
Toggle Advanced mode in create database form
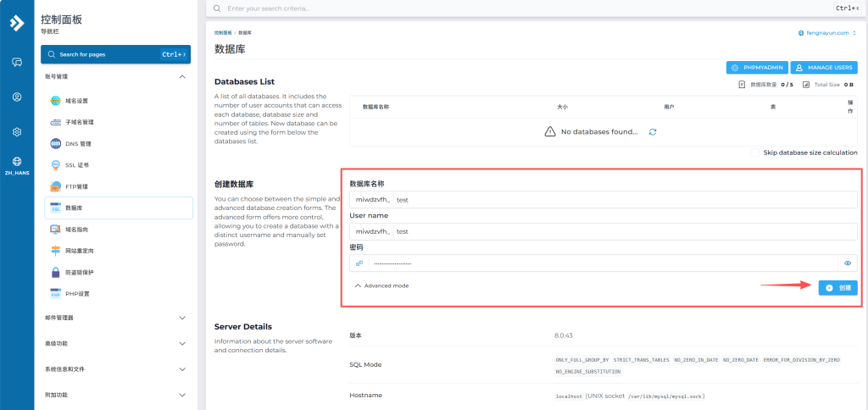tap(381, 286)
